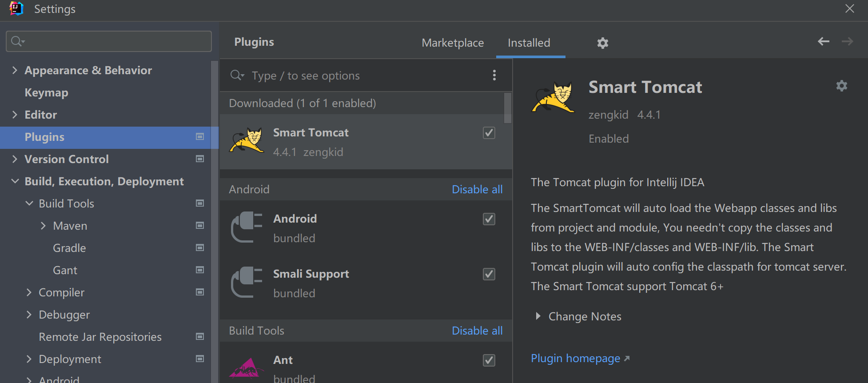Switch to the Marketplace tab
868x383 pixels.
(453, 43)
